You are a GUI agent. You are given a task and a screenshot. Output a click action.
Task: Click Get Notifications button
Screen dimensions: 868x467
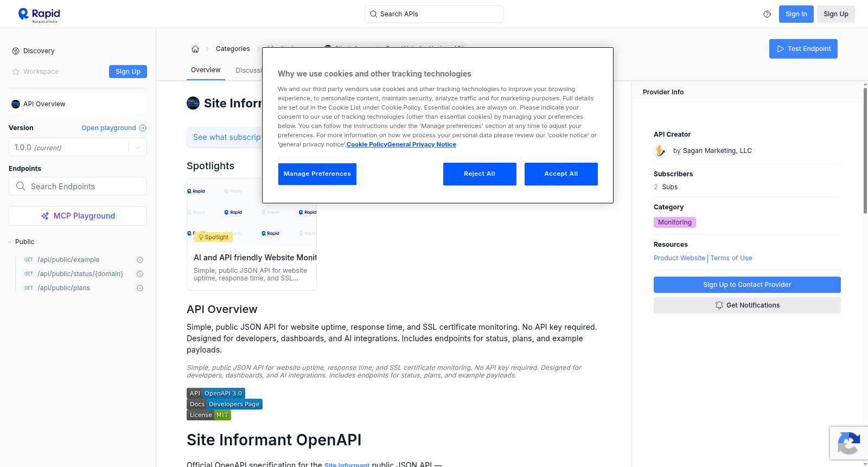pos(747,305)
